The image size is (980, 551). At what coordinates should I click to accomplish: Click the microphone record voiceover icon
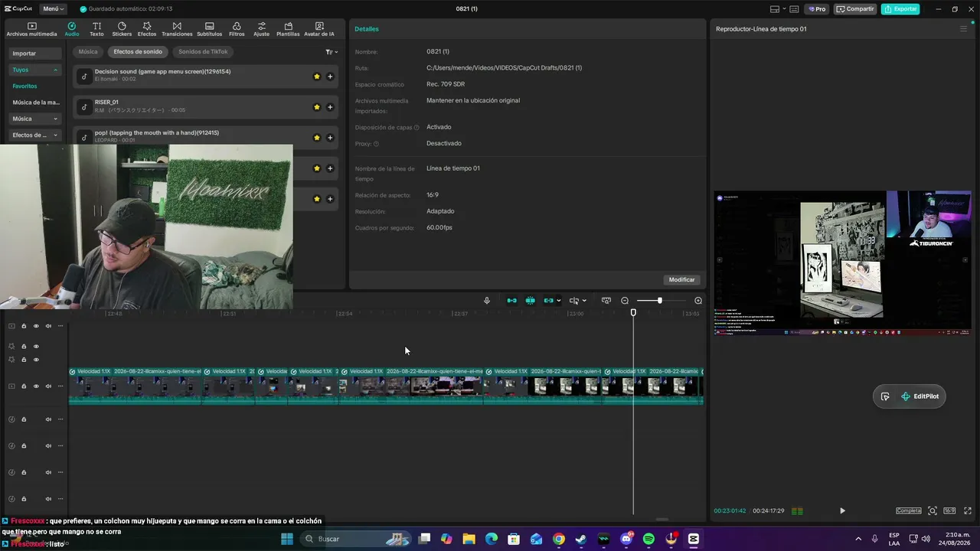pyautogui.click(x=487, y=301)
